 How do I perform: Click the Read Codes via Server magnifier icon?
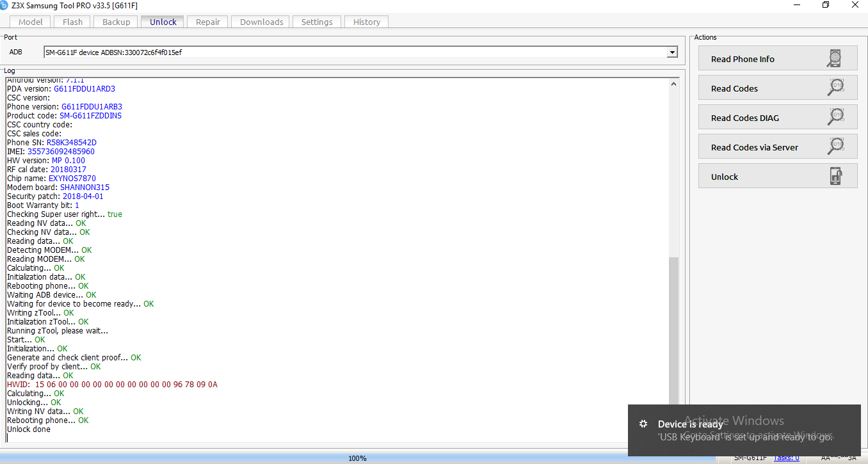click(835, 147)
